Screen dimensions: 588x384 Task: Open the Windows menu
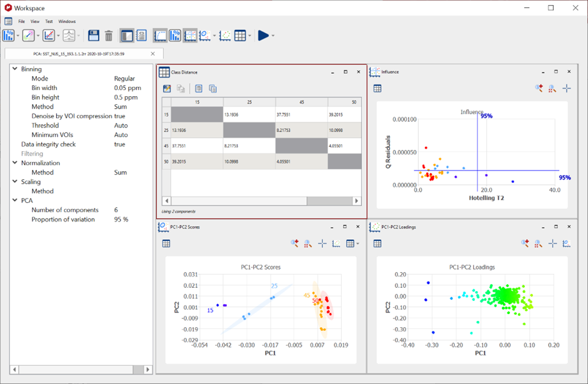67,21
